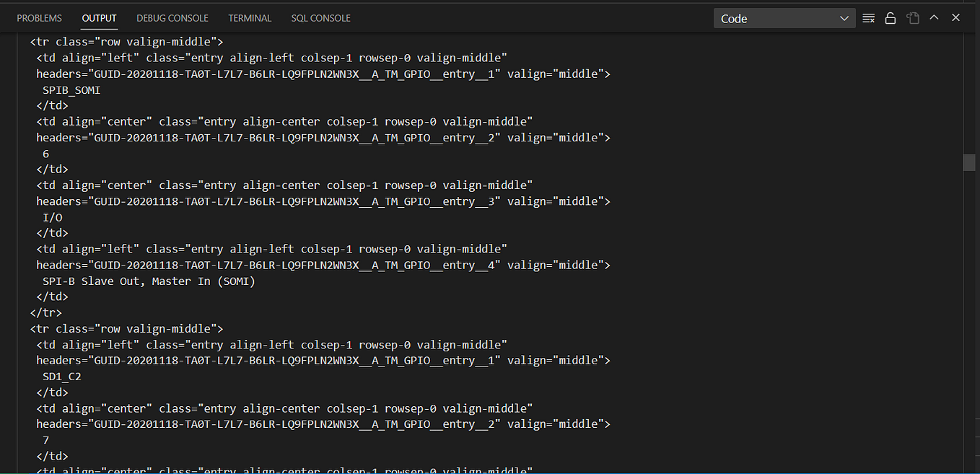The image size is (980, 474).
Task: Click the SD1_C2 entry in the output
Action: [62, 376]
